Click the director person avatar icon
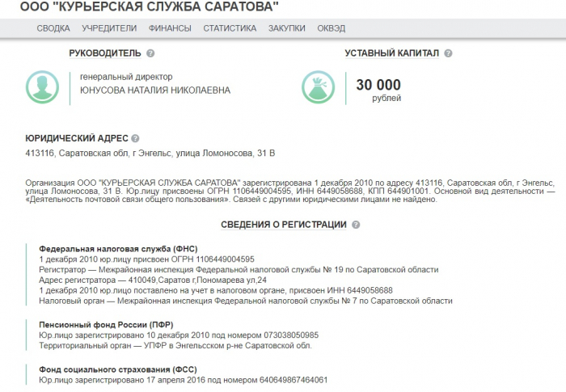 42,87
